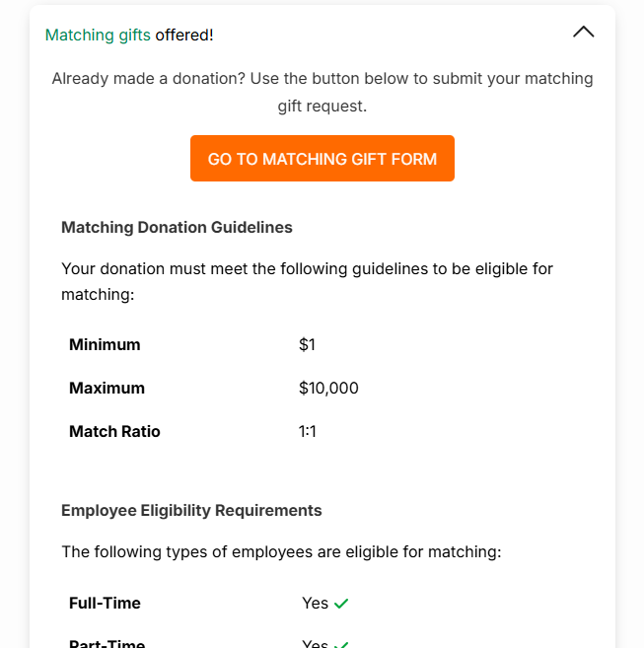
Task: Click the Minimum row label
Action: 105,344
